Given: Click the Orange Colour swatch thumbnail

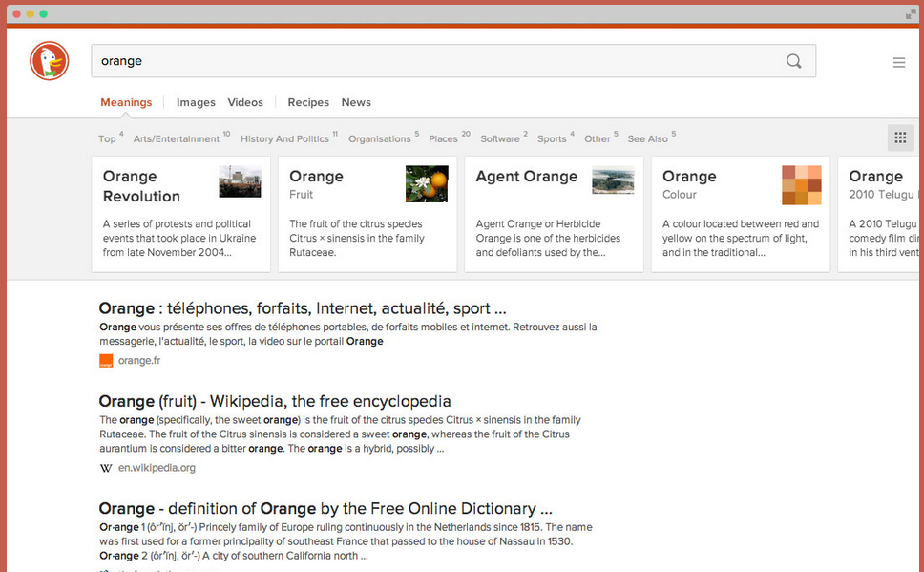Looking at the screenshot, I should [802, 185].
